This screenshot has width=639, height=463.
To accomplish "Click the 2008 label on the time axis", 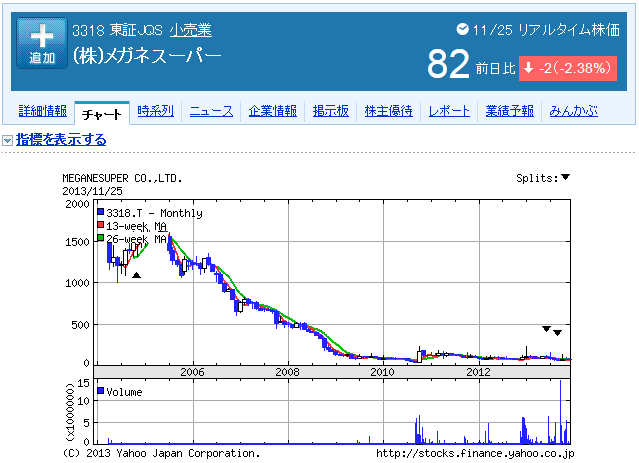I will (x=288, y=372).
